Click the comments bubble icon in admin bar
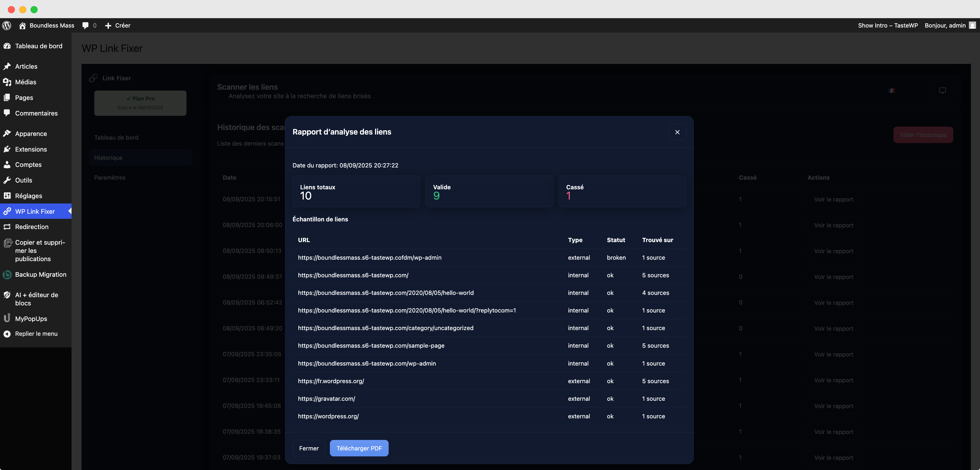The height and width of the screenshot is (470, 980). coord(86,26)
